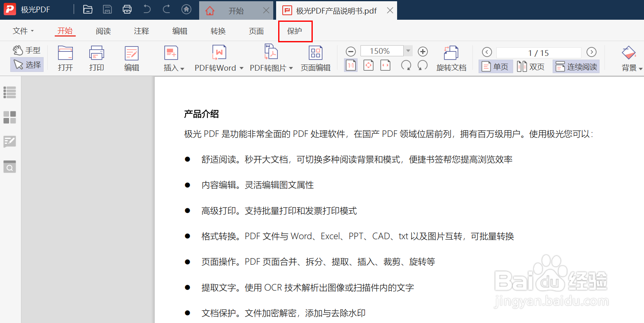Open the annotations sidebar panel
The image size is (644, 323).
[10, 142]
